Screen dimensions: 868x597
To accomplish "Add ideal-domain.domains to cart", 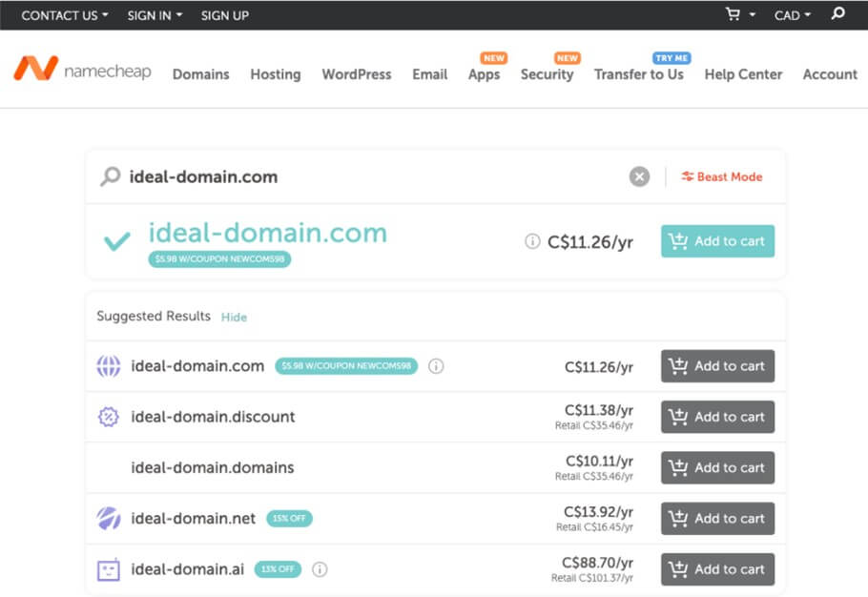I will click(718, 467).
